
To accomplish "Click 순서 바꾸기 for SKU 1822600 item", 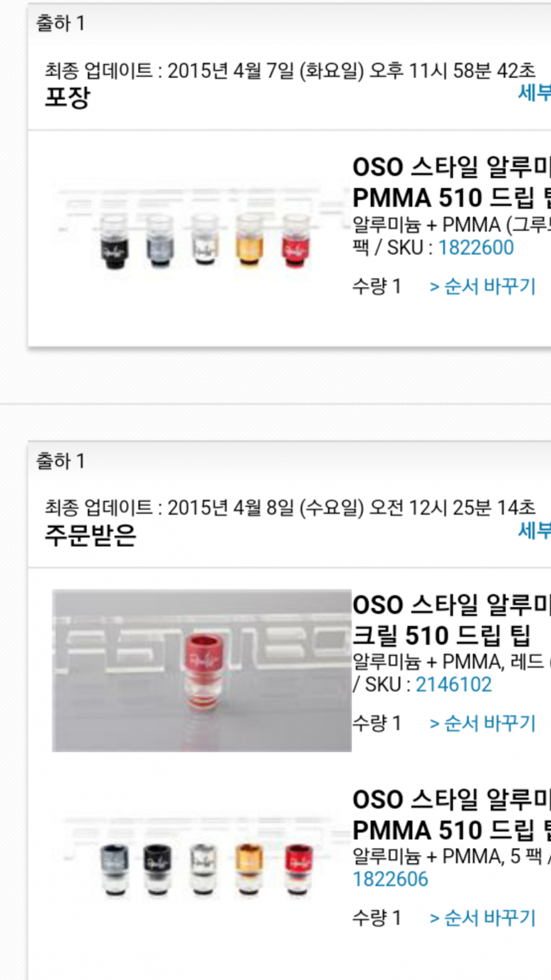I will (482, 287).
